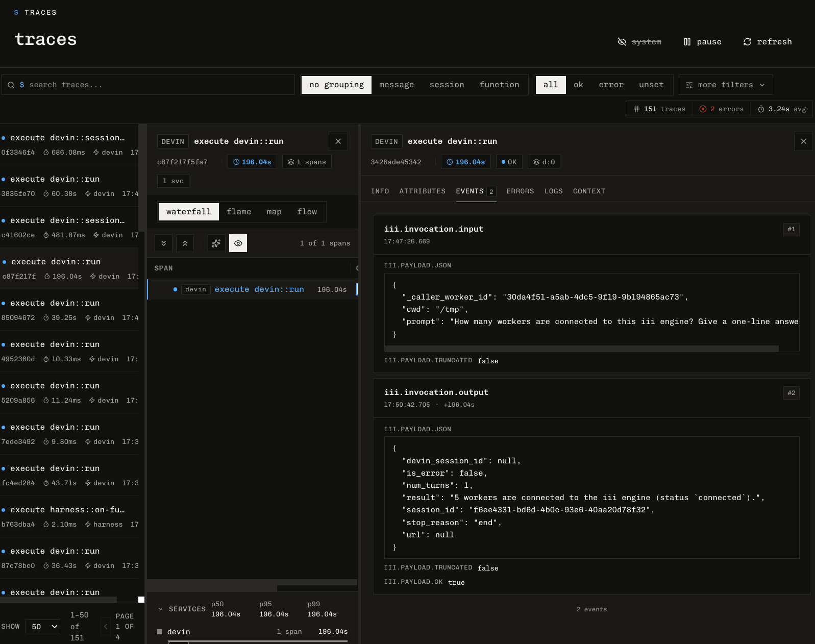The image size is (815, 644).
Task: Toggle the system traces visibility
Action: click(x=639, y=42)
